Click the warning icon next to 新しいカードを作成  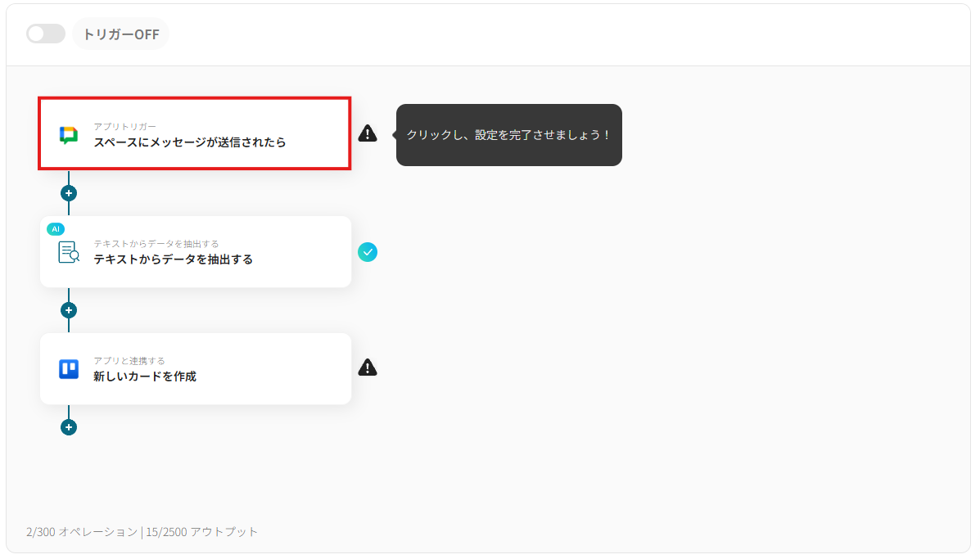tap(368, 368)
